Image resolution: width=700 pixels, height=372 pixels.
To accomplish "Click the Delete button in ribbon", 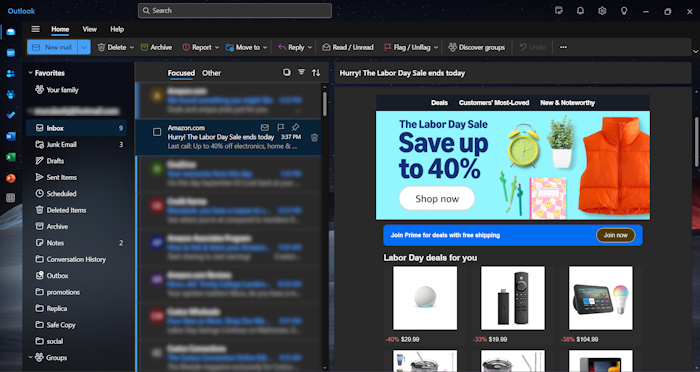I will [112, 47].
